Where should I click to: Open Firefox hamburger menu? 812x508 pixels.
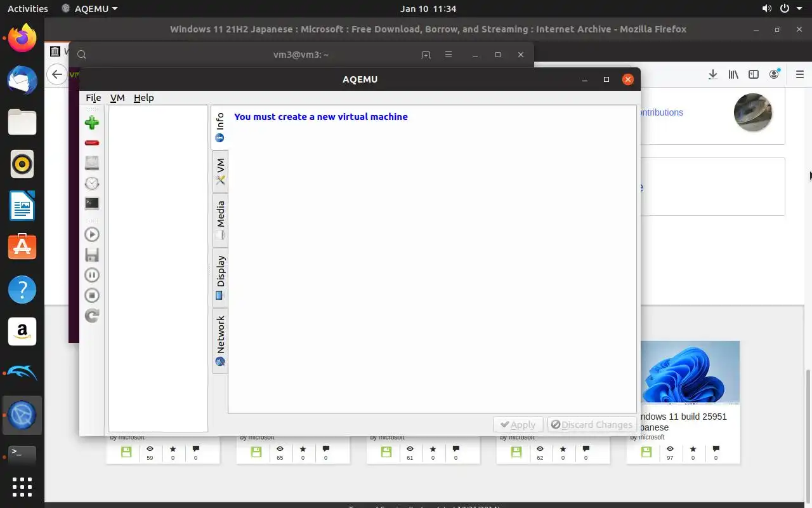tap(799, 74)
